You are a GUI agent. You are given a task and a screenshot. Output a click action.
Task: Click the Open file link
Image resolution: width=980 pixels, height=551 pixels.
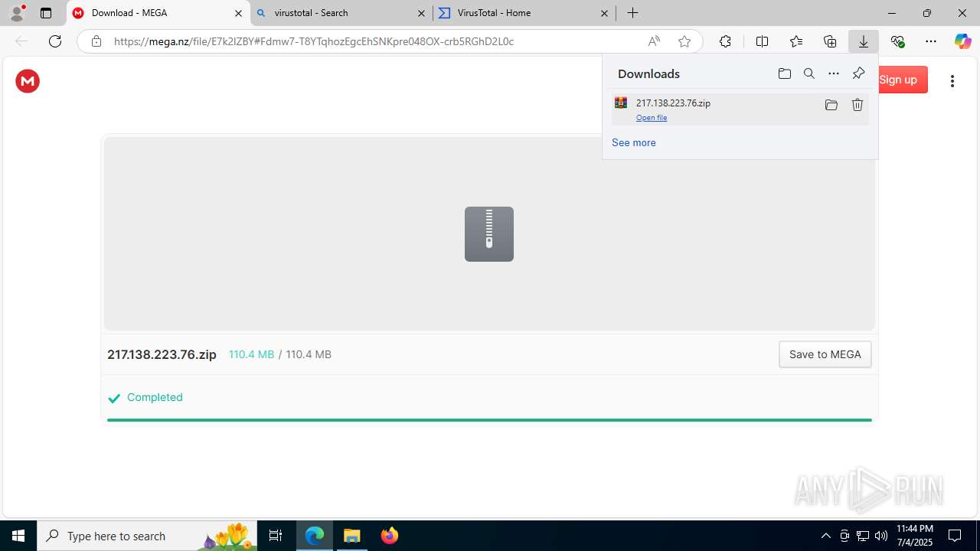pyautogui.click(x=652, y=118)
